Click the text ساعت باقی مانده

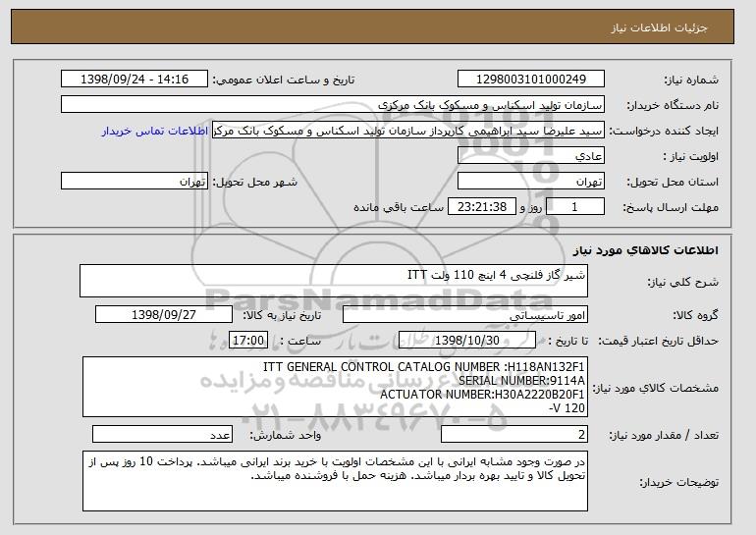tap(399, 207)
